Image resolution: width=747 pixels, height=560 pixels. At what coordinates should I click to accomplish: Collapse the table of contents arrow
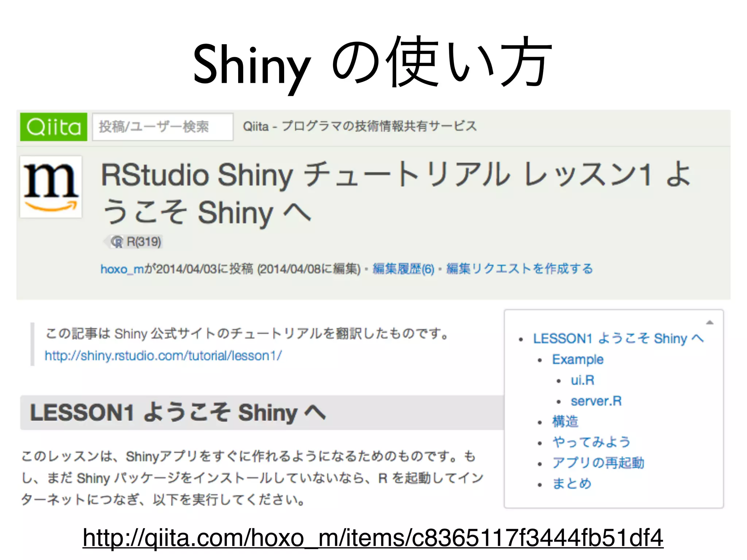(x=710, y=322)
